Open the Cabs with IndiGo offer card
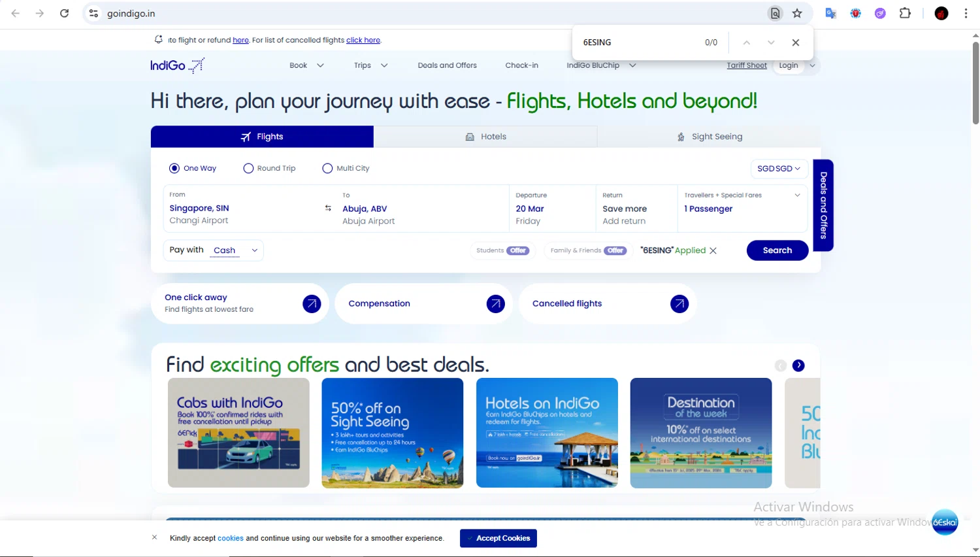 tap(238, 433)
